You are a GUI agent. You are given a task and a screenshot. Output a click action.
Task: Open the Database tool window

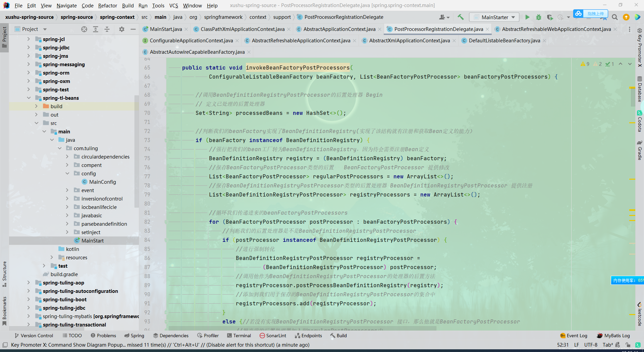(640, 89)
